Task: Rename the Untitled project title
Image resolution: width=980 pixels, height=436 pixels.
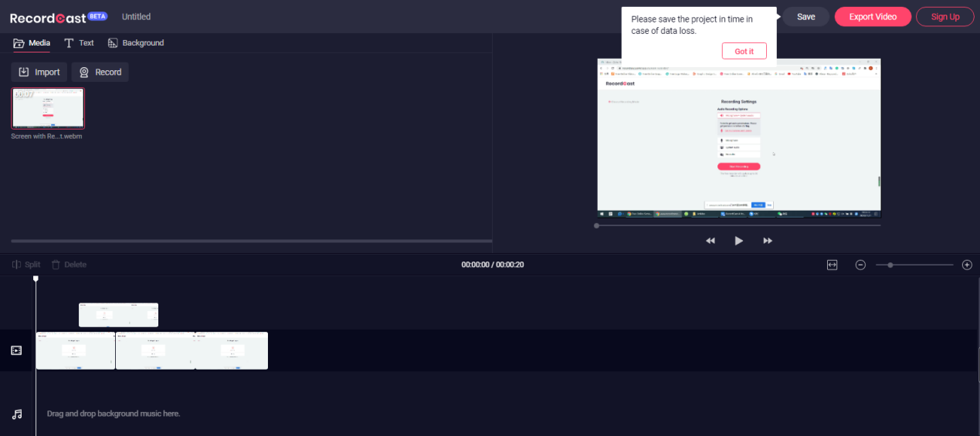Action: click(x=136, y=17)
